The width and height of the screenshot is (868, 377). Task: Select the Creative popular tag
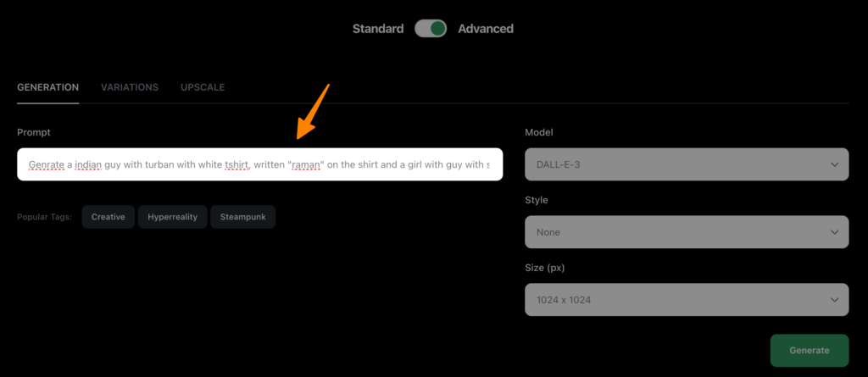point(108,217)
